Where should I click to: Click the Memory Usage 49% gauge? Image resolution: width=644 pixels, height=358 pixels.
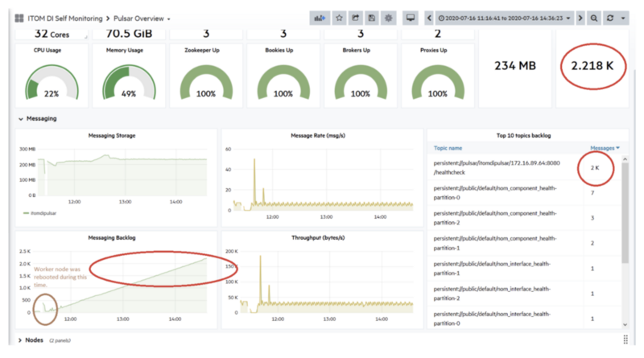click(129, 83)
